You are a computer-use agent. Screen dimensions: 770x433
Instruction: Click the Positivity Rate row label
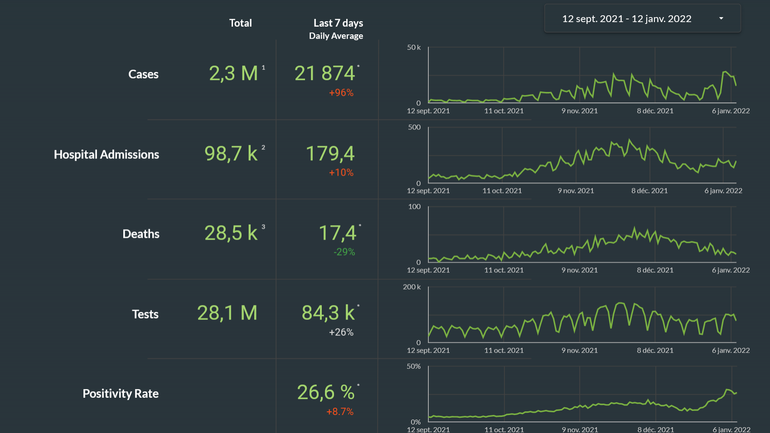tap(120, 394)
